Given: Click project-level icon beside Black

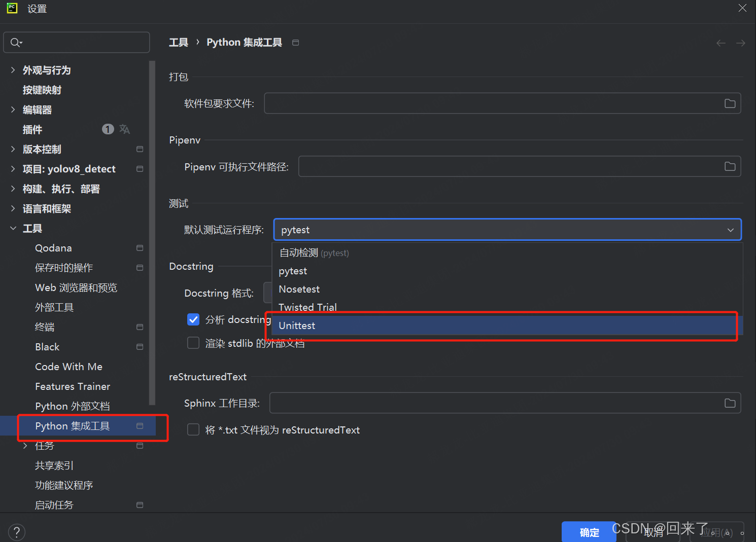Looking at the screenshot, I should (x=140, y=347).
